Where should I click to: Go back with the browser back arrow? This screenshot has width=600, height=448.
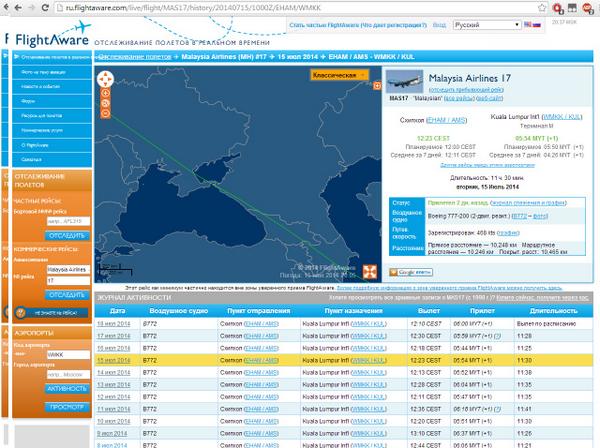[18, 8]
